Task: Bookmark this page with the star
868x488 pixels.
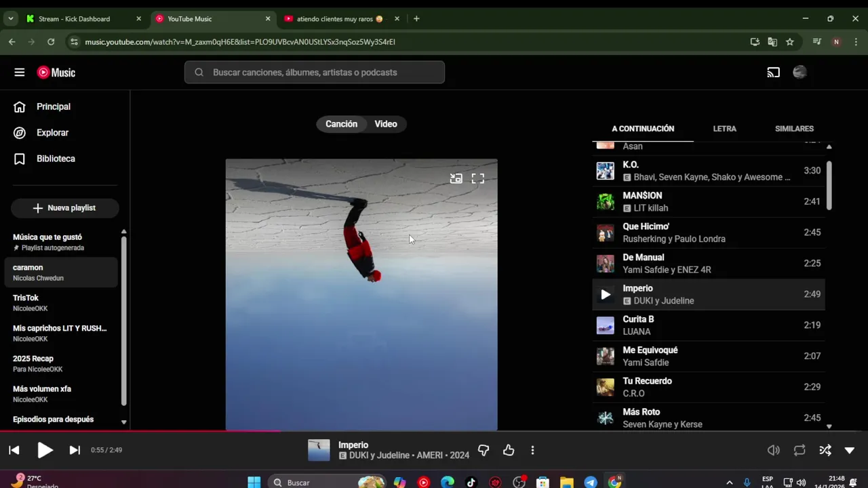Action: (790, 42)
